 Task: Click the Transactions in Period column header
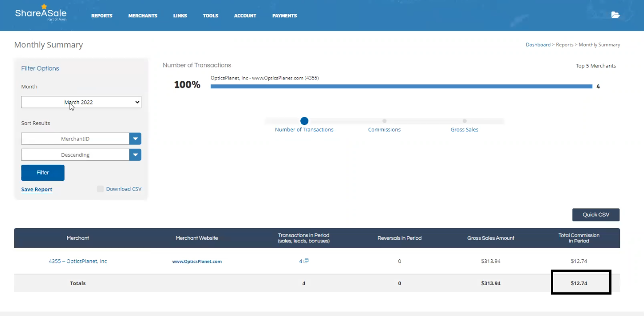tap(304, 238)
